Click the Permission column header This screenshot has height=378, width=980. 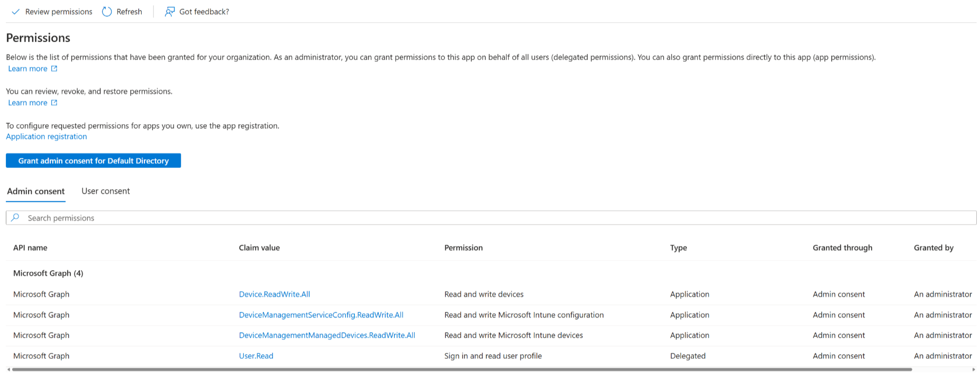coord(463,247)
